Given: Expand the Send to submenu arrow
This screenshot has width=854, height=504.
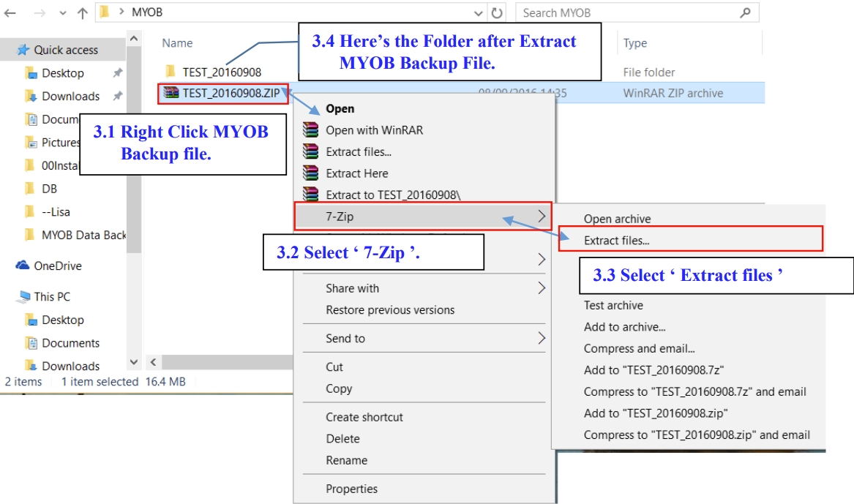Looking at the screenshot, I should coord(542,338).
